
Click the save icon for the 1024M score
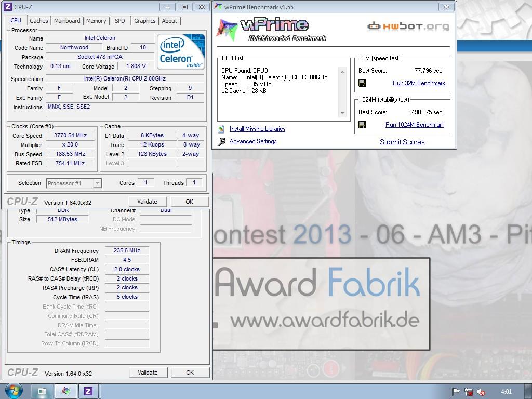pyautogui.click(x=362, y=125)
